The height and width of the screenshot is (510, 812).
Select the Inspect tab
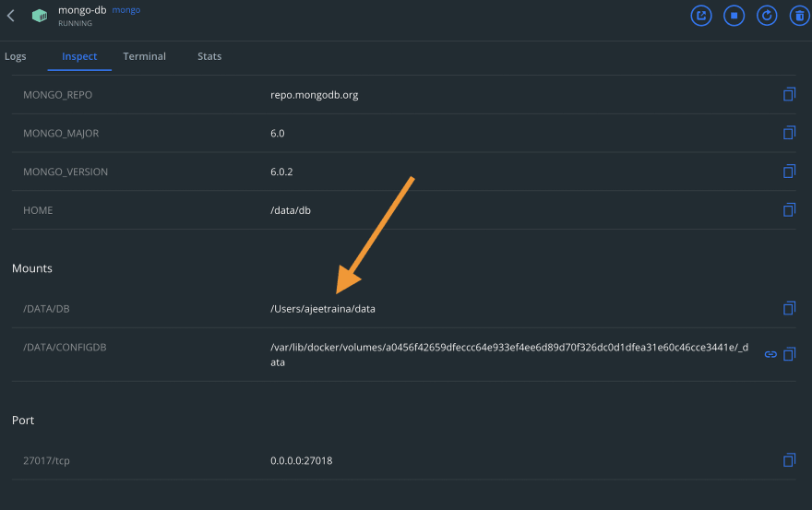79,56
